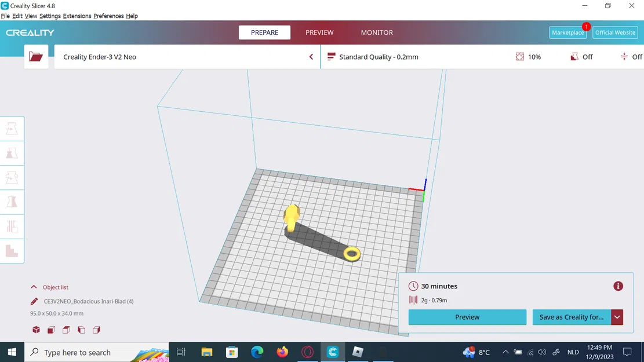Open Opera browser from taskbar
The image size is (644, 362).
pos(308,352)
